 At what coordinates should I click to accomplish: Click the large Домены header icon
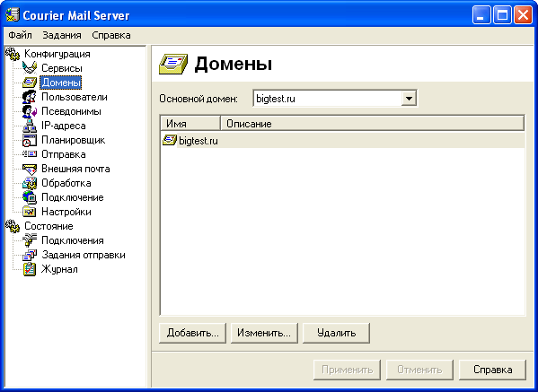coord(173,64)
